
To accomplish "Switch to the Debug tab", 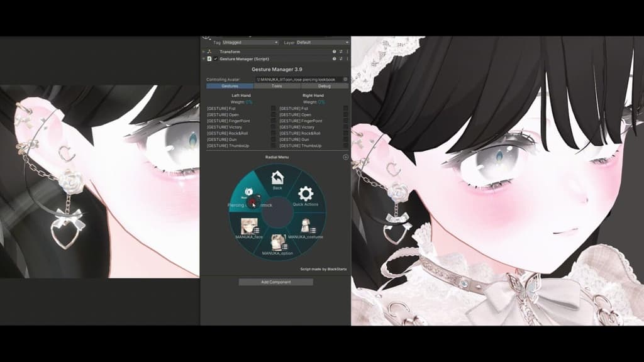I will coord(325,86).
